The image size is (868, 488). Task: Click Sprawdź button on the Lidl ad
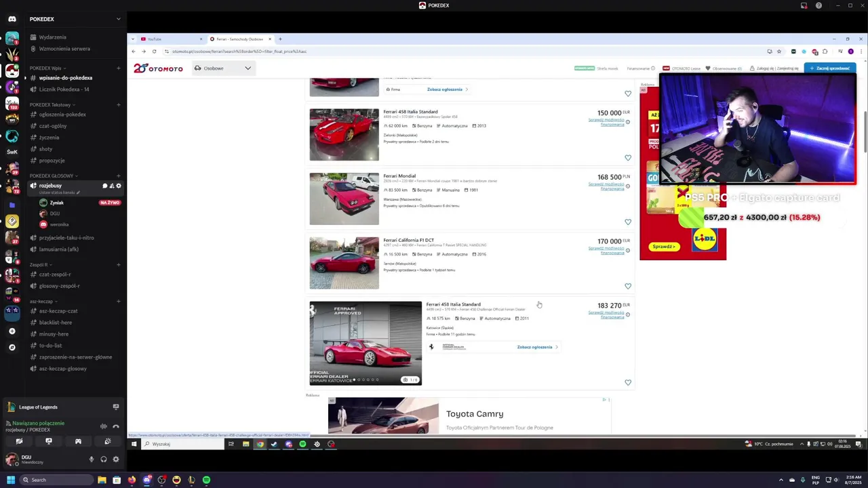pos(663,247)
